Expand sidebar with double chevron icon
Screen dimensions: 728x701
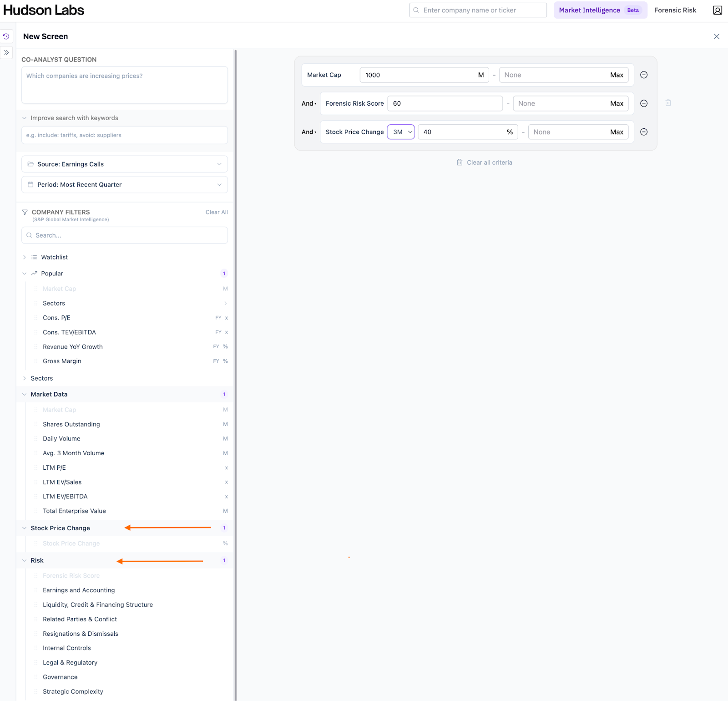pyautogui.click(x=6, y=52)
